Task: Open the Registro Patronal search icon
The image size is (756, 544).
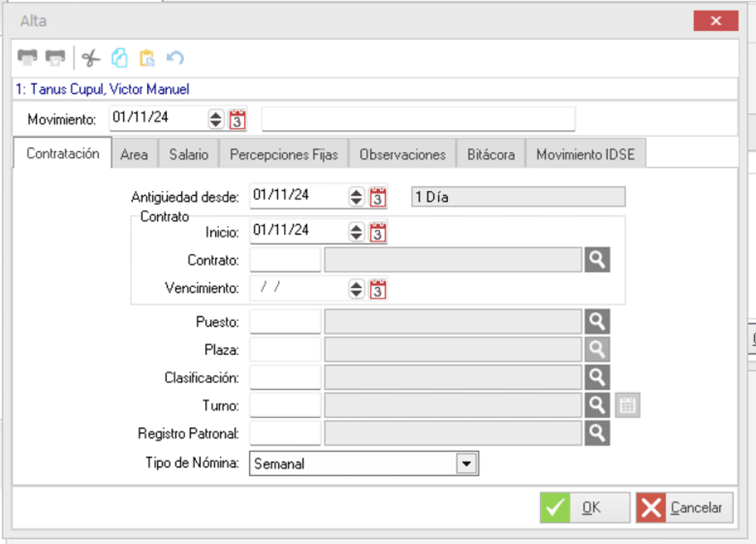Action: (x=597, y=433)
